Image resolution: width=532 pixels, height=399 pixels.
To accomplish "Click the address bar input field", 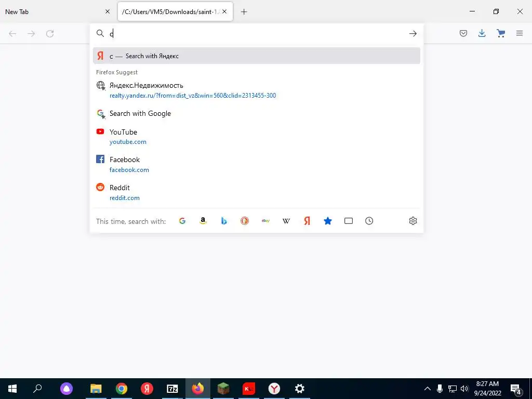I will coord(257,33).
